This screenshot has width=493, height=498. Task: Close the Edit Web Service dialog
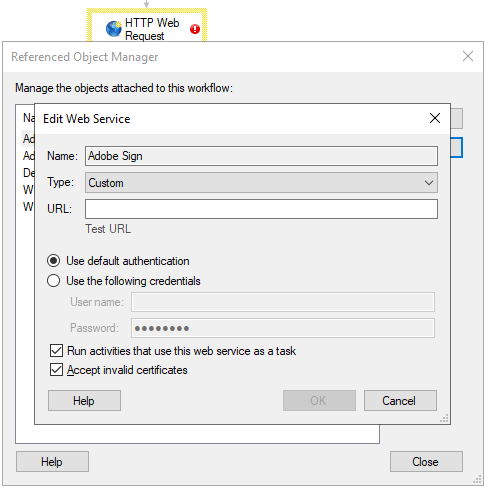point(435,118)
